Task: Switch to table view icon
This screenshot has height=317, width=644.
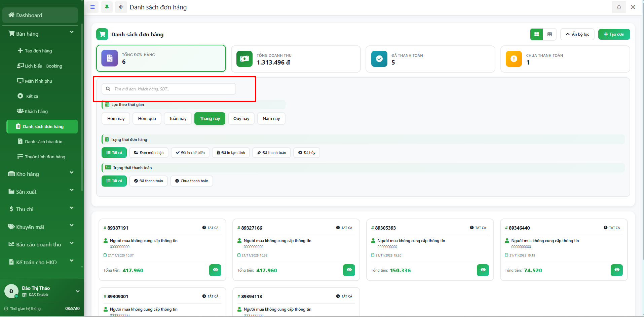Action: [x=550, y=34]
